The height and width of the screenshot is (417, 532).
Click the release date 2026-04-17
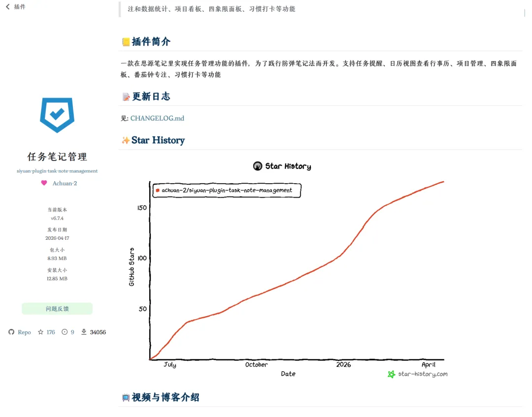57,238
